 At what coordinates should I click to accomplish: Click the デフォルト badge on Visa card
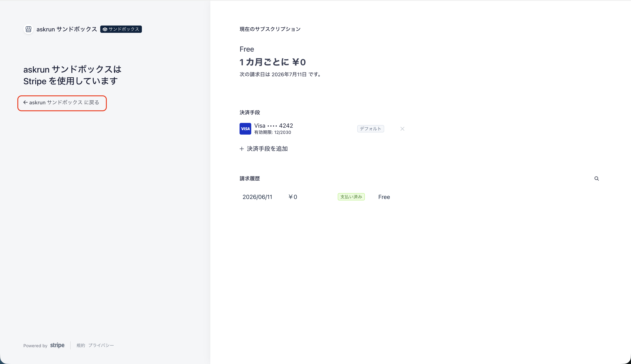click(x=370, y=129)
